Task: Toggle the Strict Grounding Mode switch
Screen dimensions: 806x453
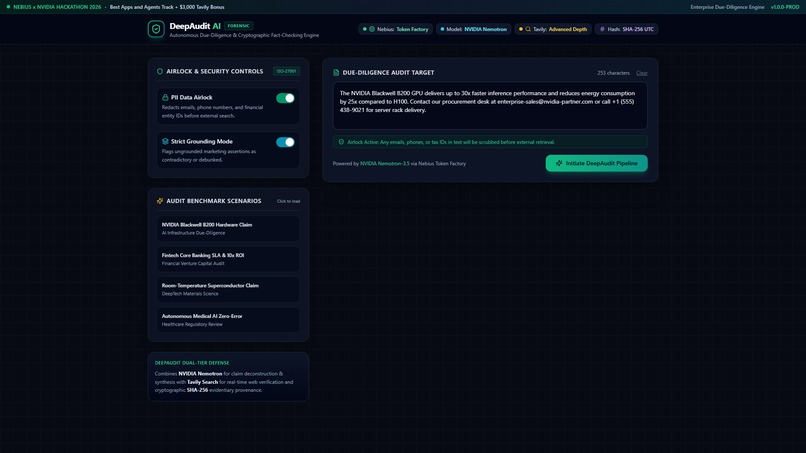Action: pos(285,142)
